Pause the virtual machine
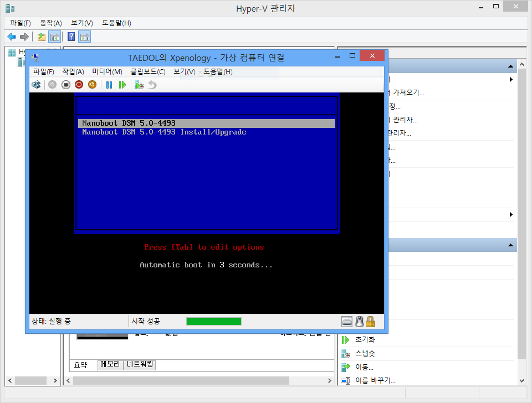Screen dimensions: 532x403 [x=109, y=85]
